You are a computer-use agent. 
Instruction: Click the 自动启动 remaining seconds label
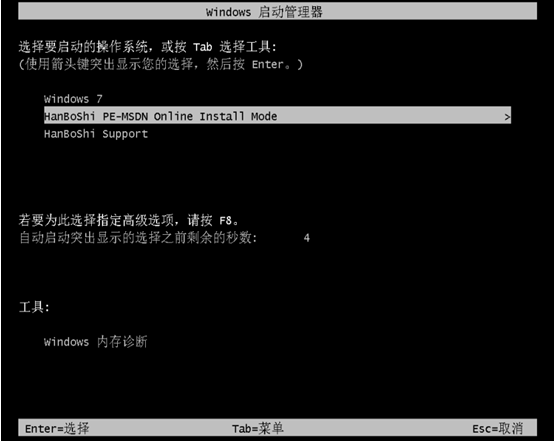coord(138,238)
